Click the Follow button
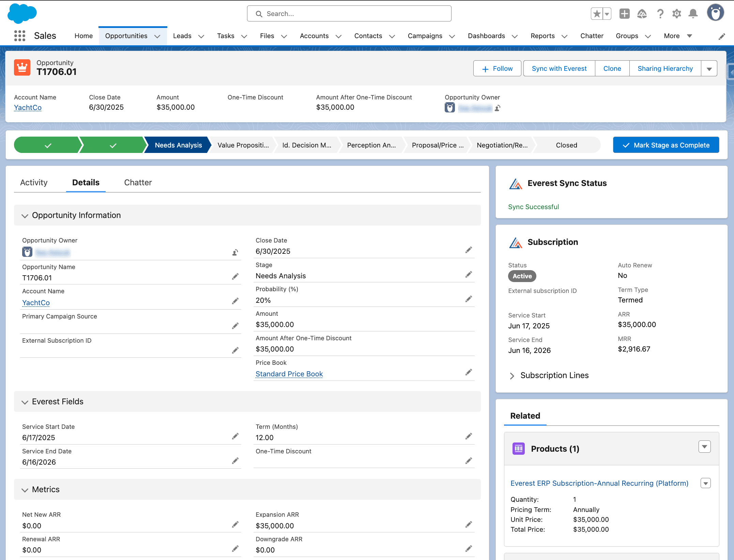734x560 pixels. (x=497, y=68)
